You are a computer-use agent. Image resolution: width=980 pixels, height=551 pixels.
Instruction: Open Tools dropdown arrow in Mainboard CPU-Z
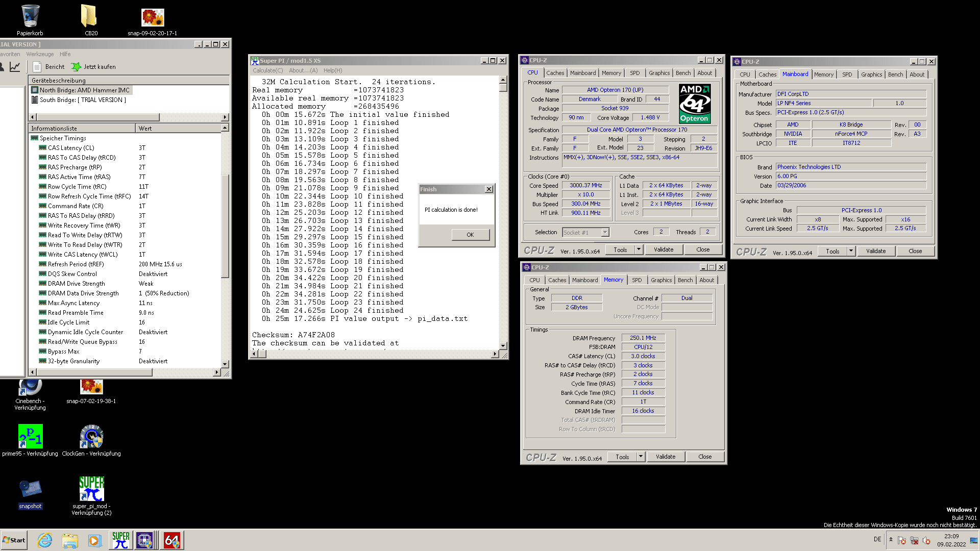pos(851,251)
